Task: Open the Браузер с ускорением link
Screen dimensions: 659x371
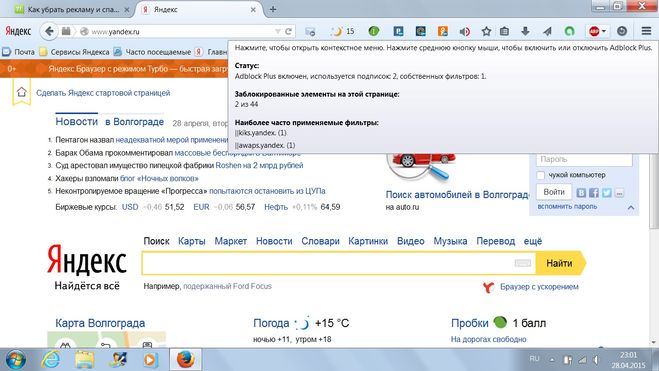Action: pos(539,287)
